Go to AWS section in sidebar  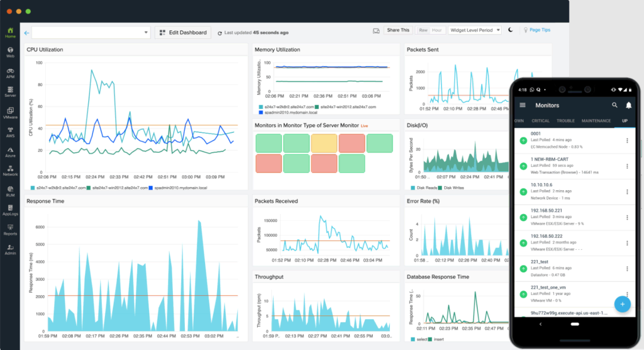click(x=10, y=132)
